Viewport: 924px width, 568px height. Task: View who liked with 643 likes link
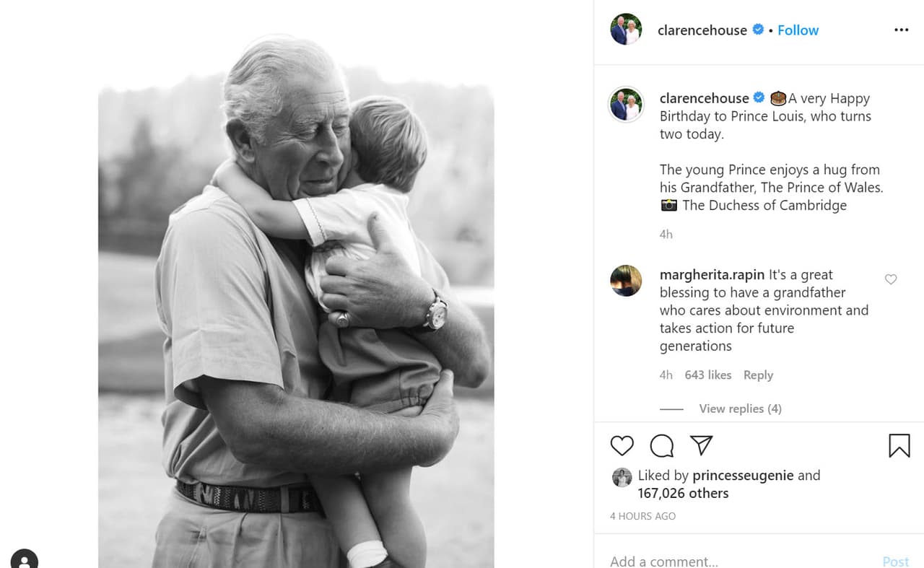pyautogui.click(x=708, y=375)
